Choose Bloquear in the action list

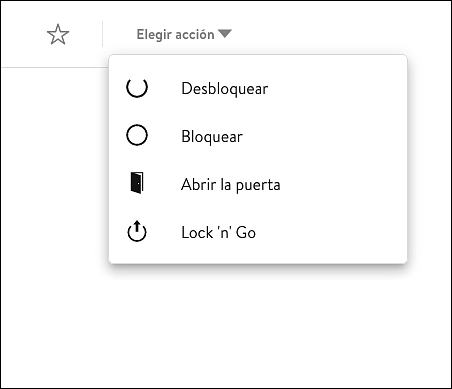[258, 136]
